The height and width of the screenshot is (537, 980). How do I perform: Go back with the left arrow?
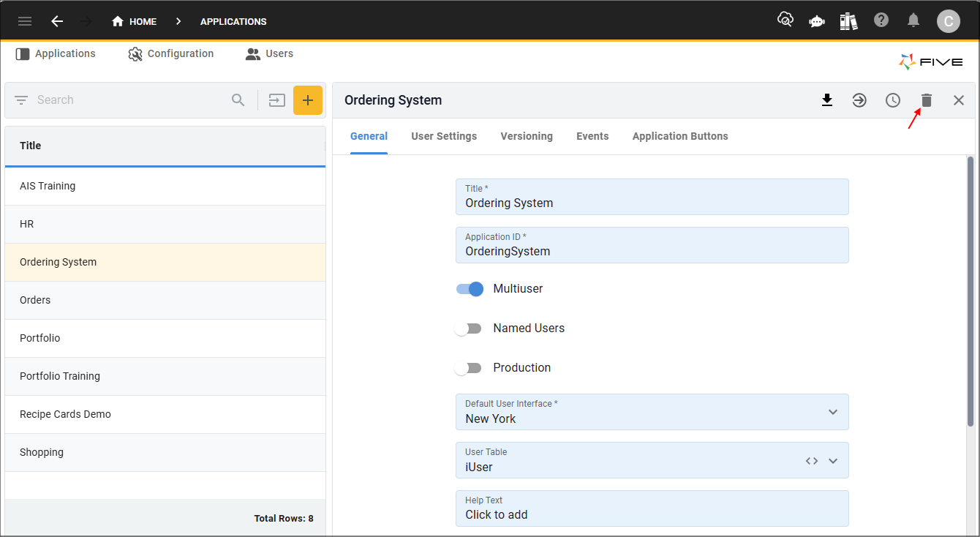coord(57,21)
